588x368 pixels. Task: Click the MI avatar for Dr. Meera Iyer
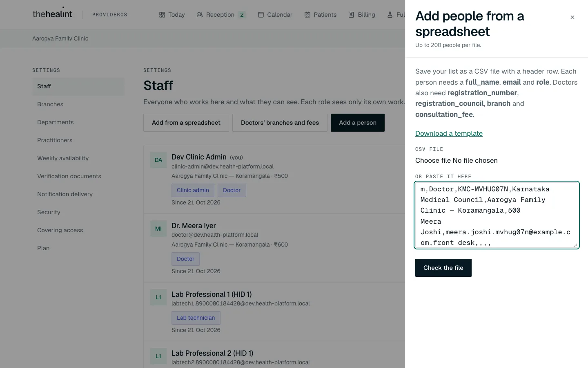point(158,229)
